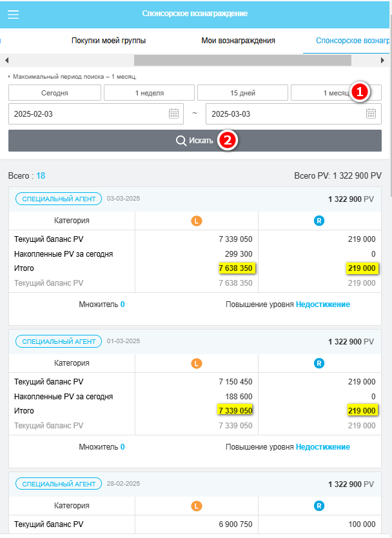Select the 1 неделя period button
The width and height of the screenshot is (392, 538).
149,93
